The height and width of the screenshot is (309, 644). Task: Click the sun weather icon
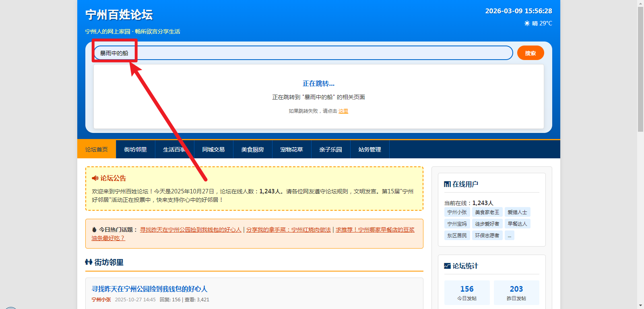[x=527, y=23]
